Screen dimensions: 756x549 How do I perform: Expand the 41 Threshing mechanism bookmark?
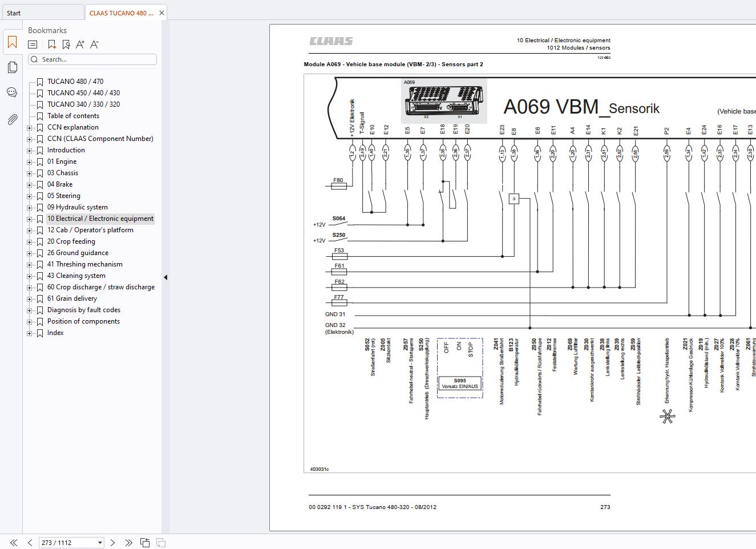30,265
